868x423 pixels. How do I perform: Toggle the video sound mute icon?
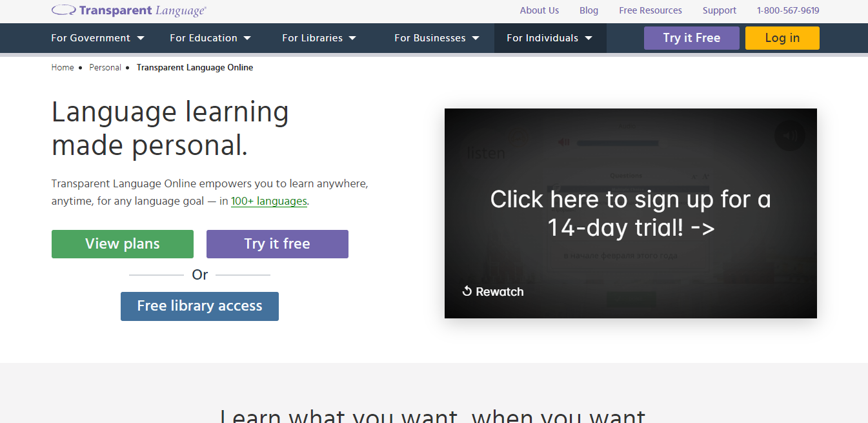point(790,136)
